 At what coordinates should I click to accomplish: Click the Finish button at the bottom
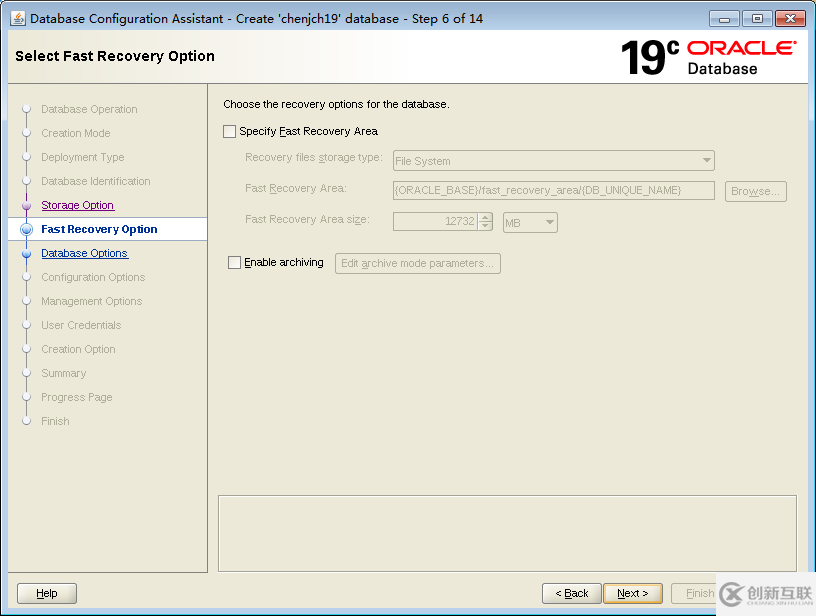tap(695, 593)
